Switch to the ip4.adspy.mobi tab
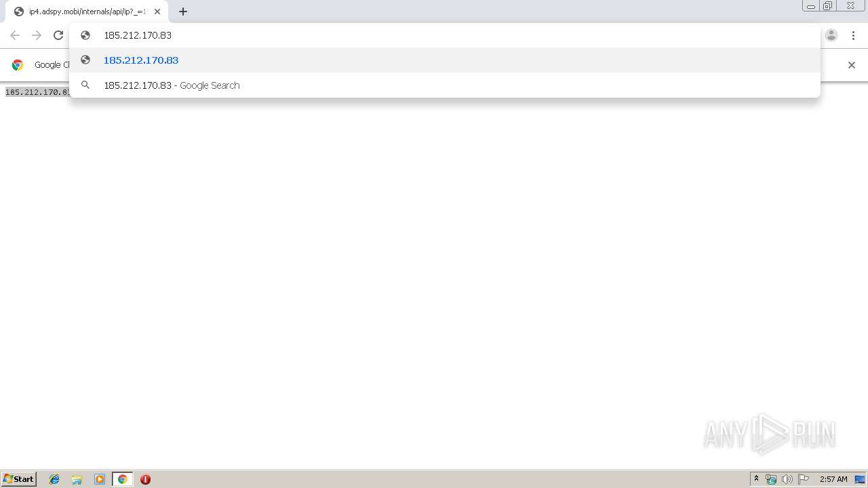 click(87, 12)
